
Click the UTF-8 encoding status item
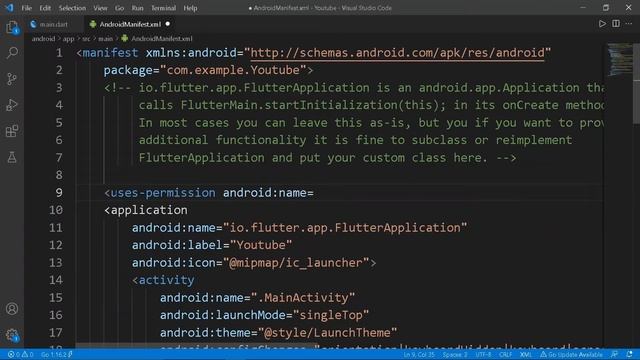(483, 354)
